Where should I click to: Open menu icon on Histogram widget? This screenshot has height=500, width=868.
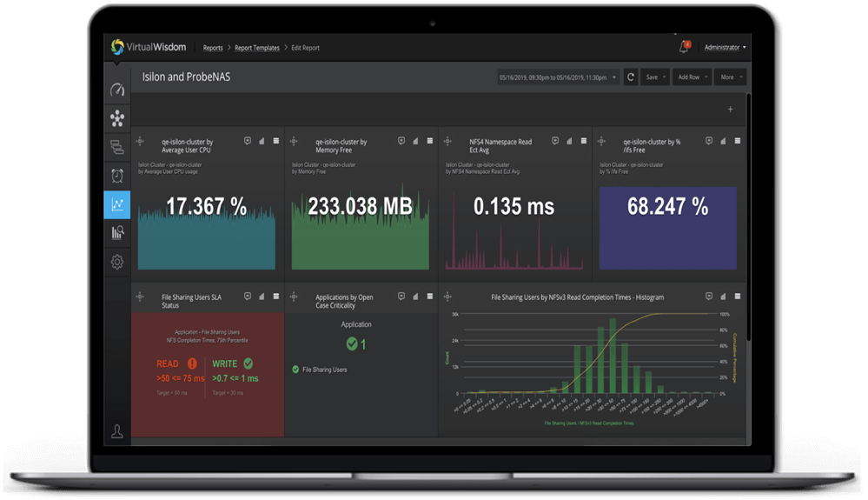click(x=738, y=297)
